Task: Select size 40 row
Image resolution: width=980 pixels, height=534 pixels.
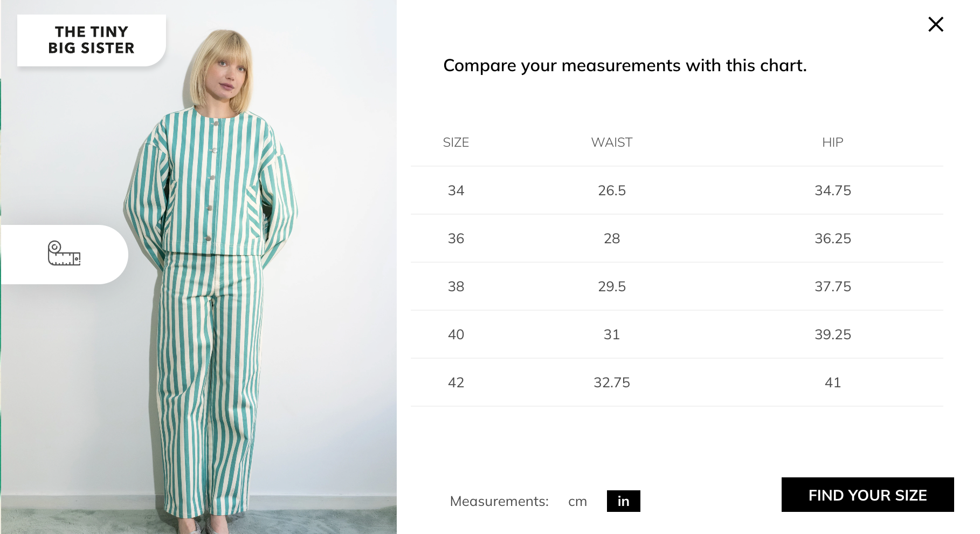Action: point(456,334)
